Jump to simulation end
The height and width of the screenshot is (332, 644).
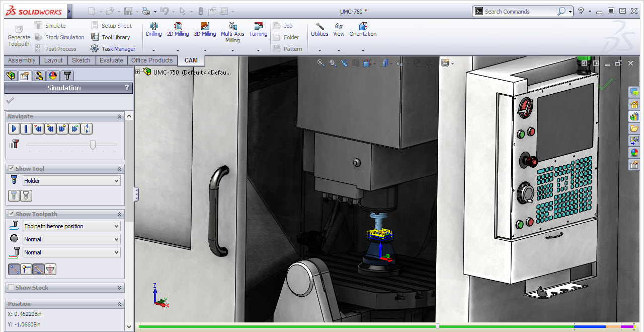pyautogui.click(x=74, y=129)
